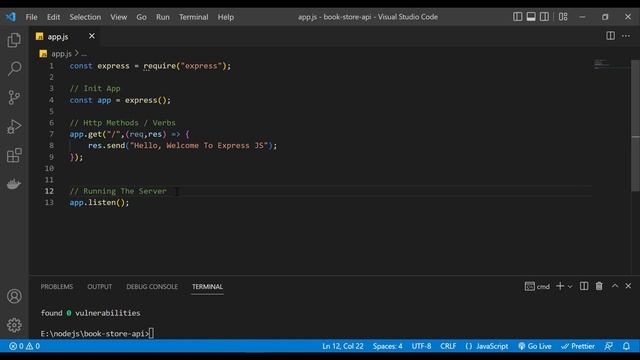
Task: Click the "// Init App" comment line
Action: tap(95, 89)
